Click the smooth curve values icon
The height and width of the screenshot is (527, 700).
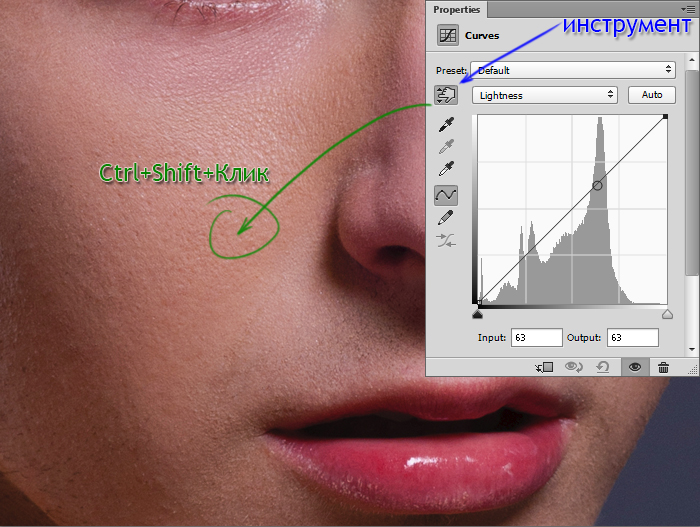(x=446, y=240)
